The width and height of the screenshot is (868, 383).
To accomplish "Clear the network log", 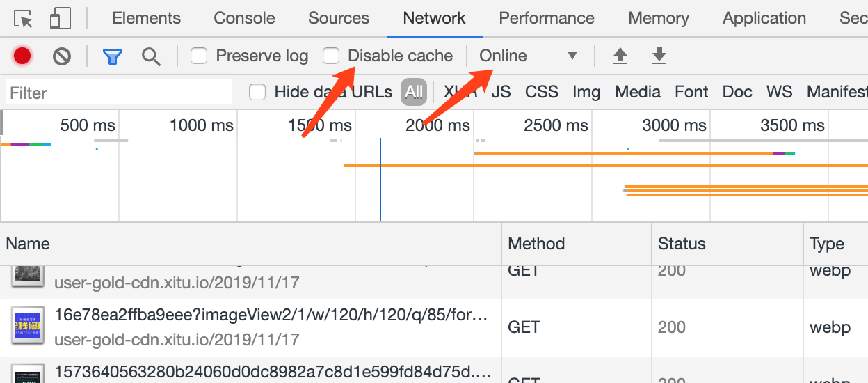I will [62, 56].
